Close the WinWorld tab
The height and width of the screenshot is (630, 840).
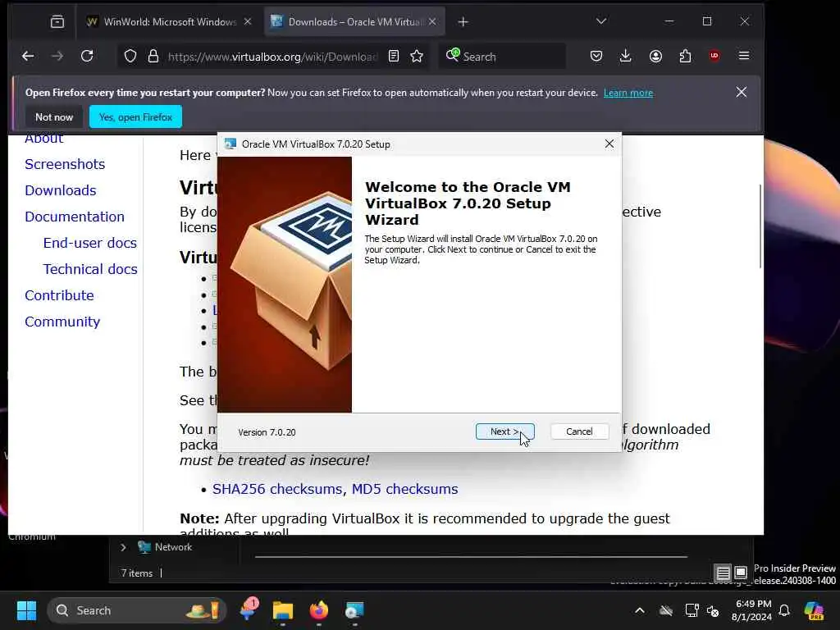pyautogui.click(x=248, y=22)
